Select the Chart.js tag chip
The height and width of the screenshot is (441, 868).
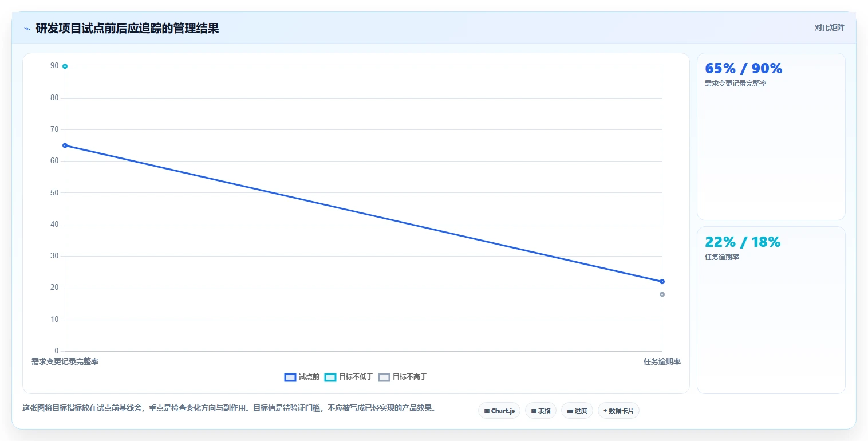click(499, 411)
